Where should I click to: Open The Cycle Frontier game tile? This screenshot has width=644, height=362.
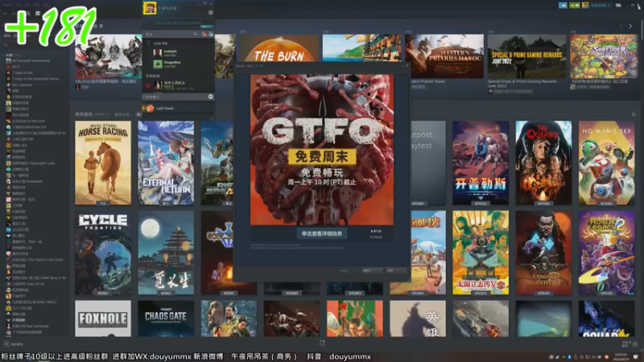pyautogui.click(x=103, y=253)
